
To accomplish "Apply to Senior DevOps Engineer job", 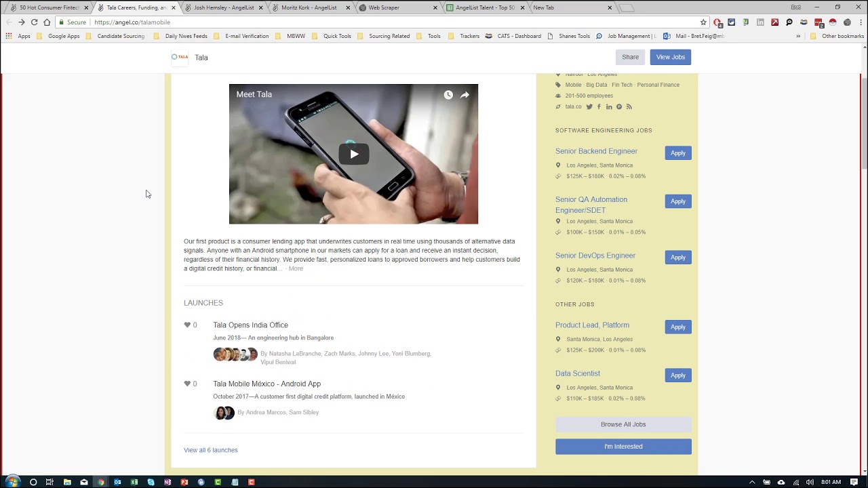I will pyautogui.click(x=678, y=258).
